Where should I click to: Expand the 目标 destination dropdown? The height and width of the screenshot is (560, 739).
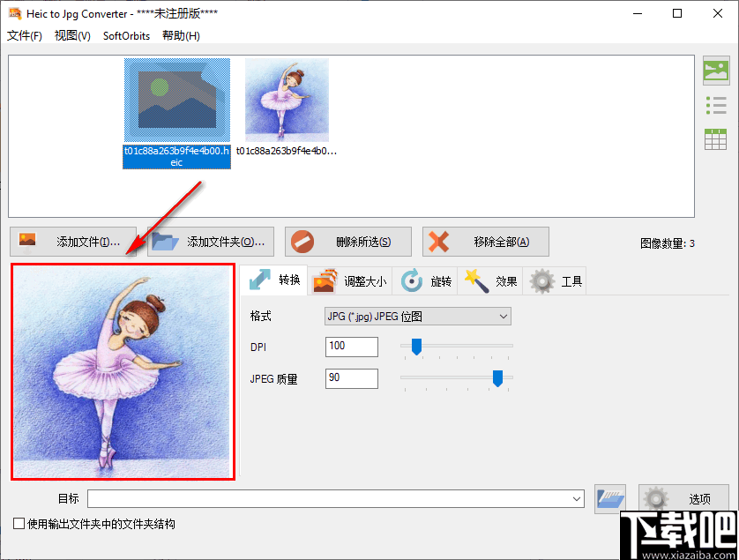pos(578,498)
